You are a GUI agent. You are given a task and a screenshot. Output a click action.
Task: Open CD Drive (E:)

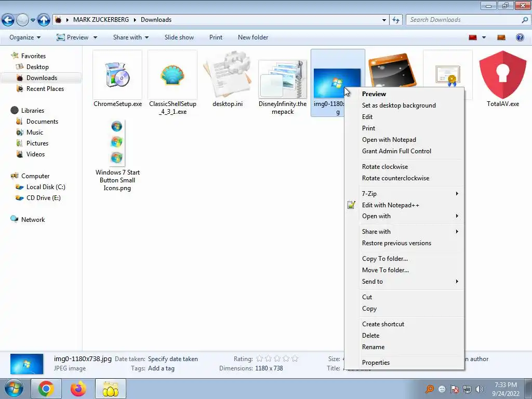44,198
